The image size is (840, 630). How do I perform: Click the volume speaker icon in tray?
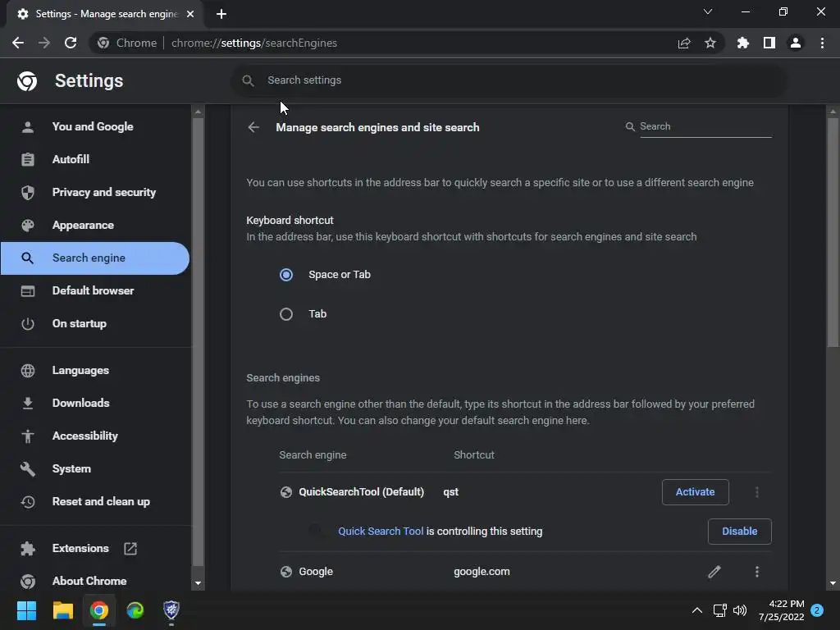coord(740,610)
